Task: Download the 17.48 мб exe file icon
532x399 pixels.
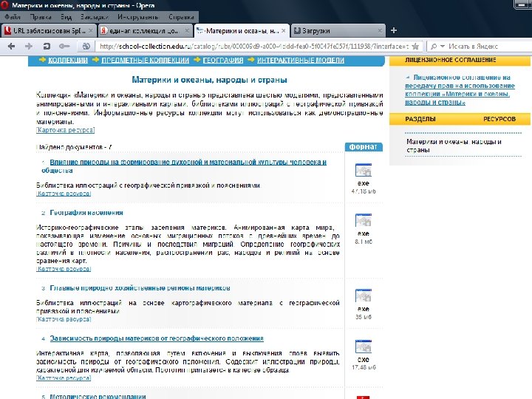Action: point(364,347)
